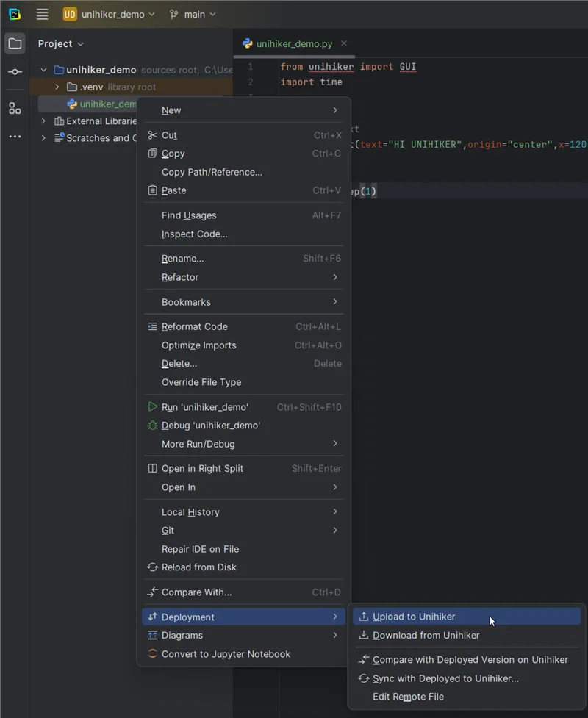Select Download from Unihiker

pyautogui.click(x=467, y=635)
